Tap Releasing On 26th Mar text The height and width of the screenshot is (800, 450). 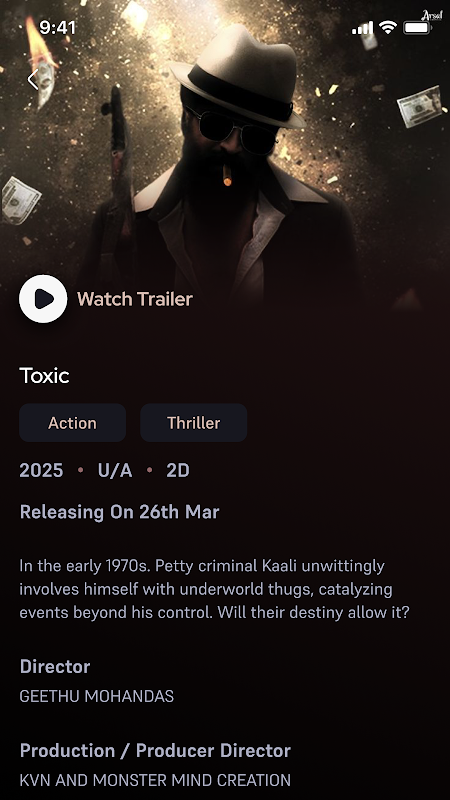coord(119,512)
